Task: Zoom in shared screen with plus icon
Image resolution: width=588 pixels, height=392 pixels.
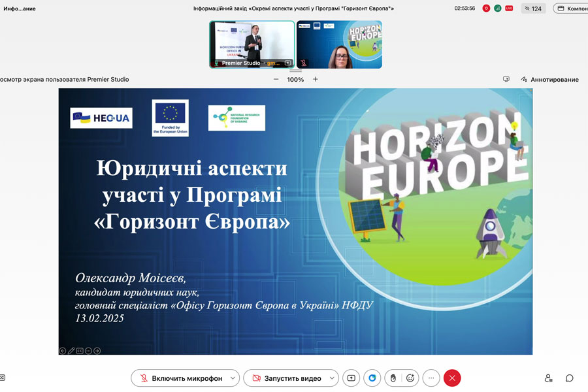Action: click(x=316, y=79)
